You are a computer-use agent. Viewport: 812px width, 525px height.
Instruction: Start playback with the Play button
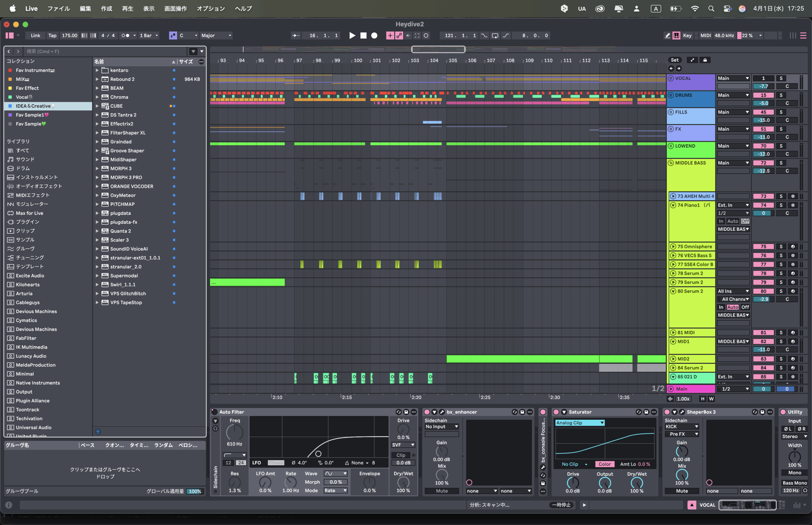click(x=352, y=36)
